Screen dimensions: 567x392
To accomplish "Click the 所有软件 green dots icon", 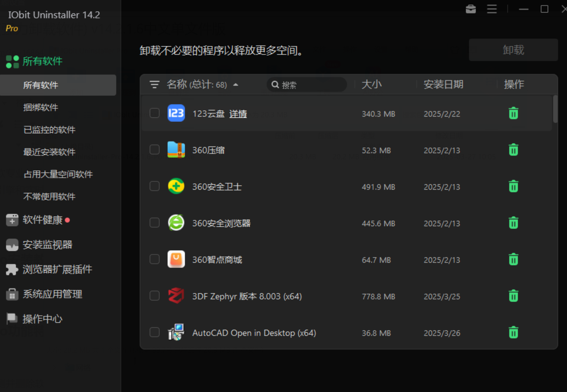I will (x=12, y=62).
